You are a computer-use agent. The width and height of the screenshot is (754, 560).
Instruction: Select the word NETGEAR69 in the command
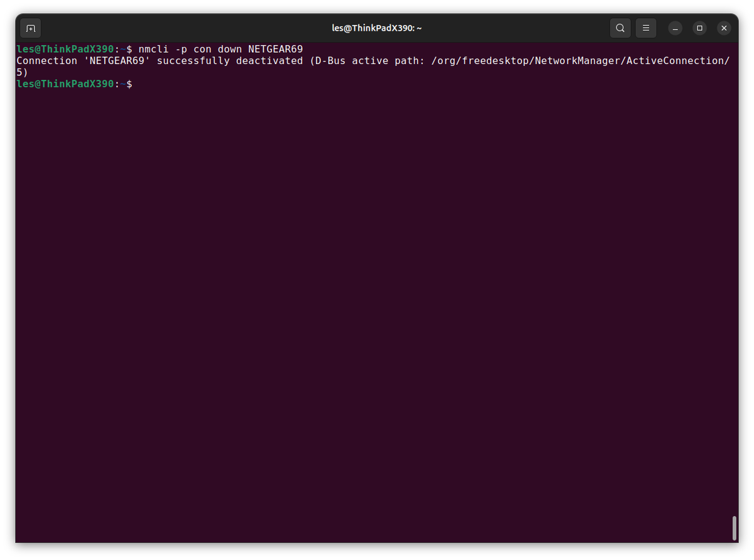[276, 48]
